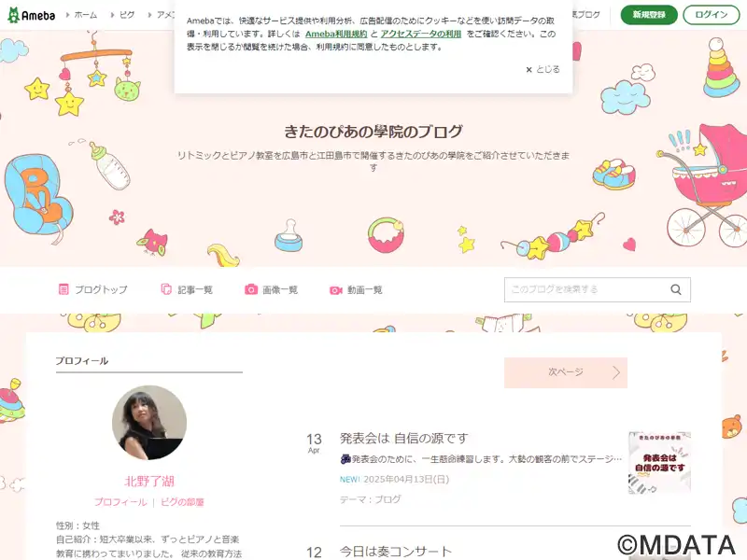Click the magnifier search icon
The width and height of the screenshot is (747, 560).
point(675,289)
